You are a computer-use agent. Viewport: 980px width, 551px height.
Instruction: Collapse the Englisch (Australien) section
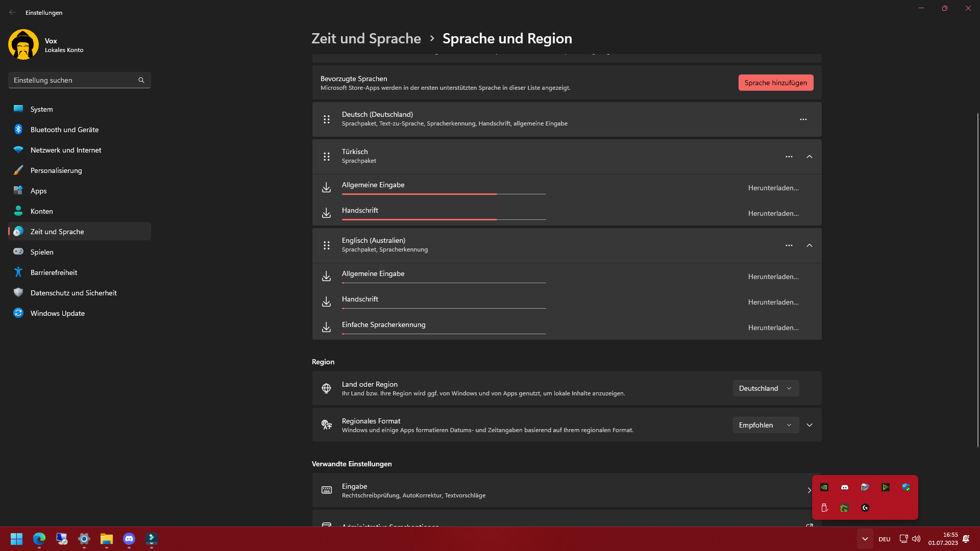[x=810, y=245]
